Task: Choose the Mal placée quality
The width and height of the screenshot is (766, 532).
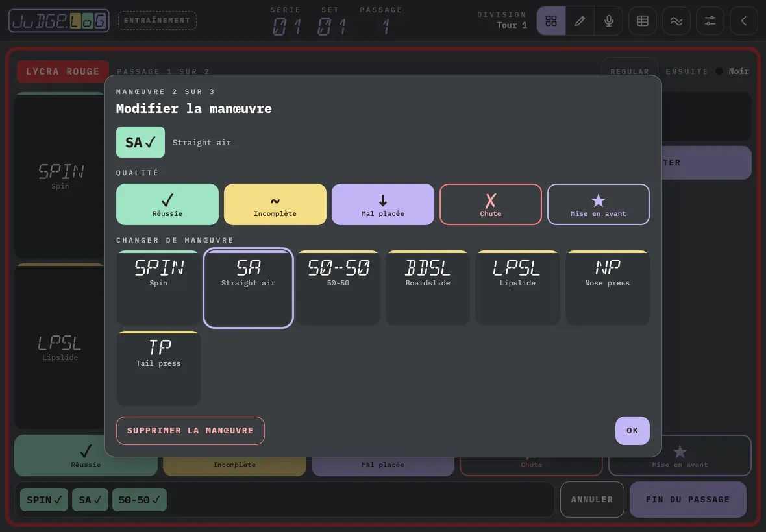Action: coord(382,204)
